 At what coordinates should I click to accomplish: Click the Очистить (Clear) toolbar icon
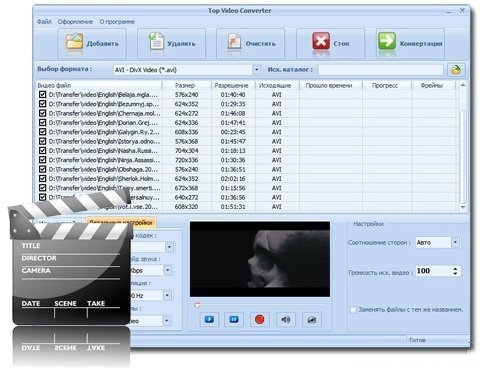[234, 42]
